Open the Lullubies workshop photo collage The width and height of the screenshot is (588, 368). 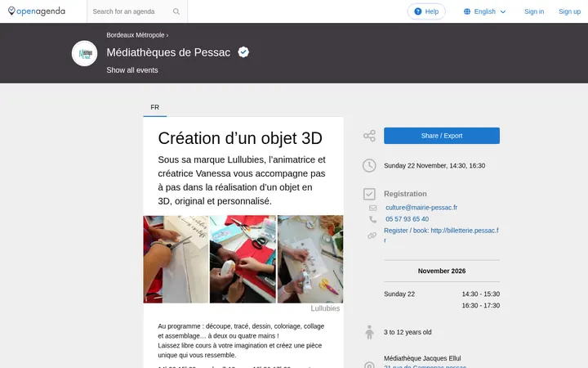(x=243, y=259)
